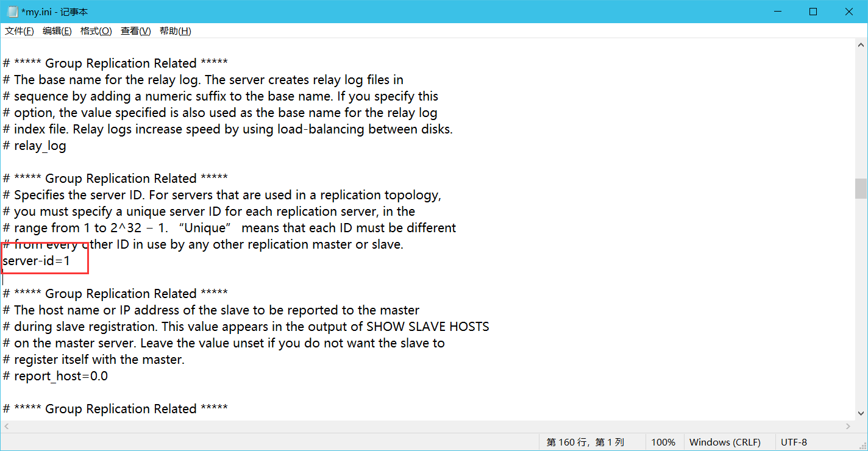Click the vertical scrollbar up arrow
Screen dimensions: 868x451
pos(861,45)
